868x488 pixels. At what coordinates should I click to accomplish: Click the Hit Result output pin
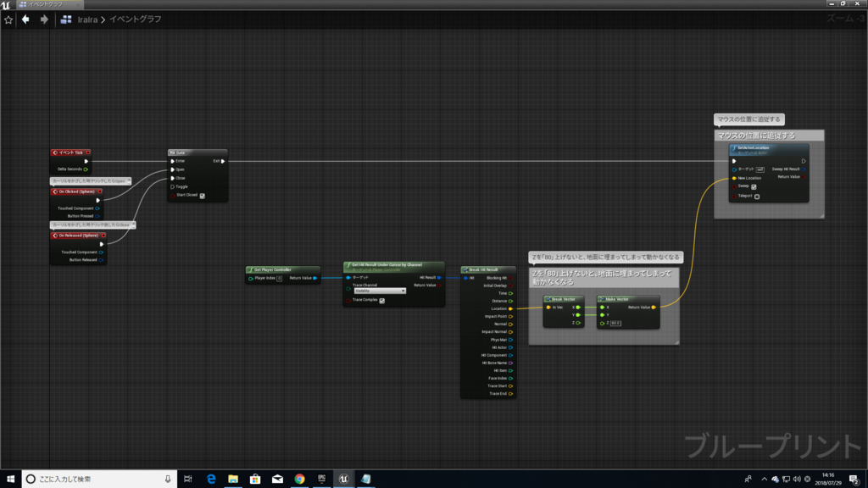point(440,278)
